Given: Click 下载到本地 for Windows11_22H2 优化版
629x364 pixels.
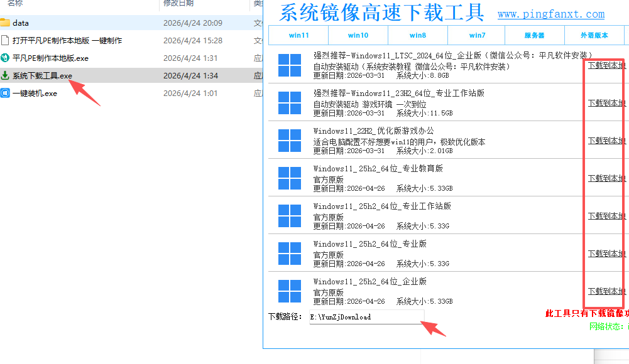Looking at the screenshot, I should tap(606, 141).
